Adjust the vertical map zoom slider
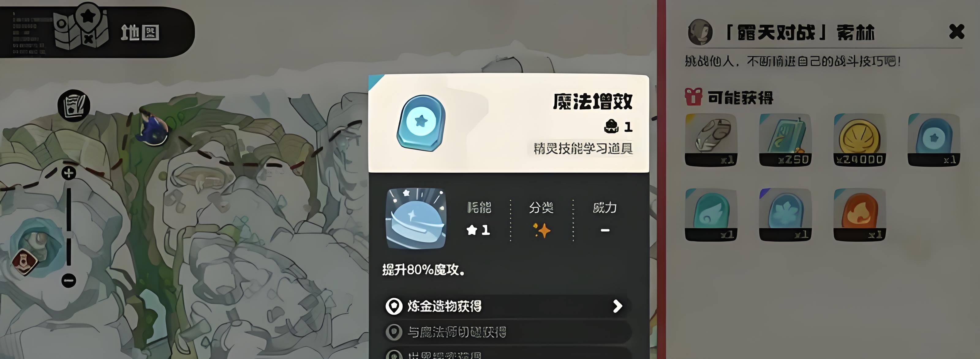This screenshot has height=359, width=980. (x=69, y=226)
